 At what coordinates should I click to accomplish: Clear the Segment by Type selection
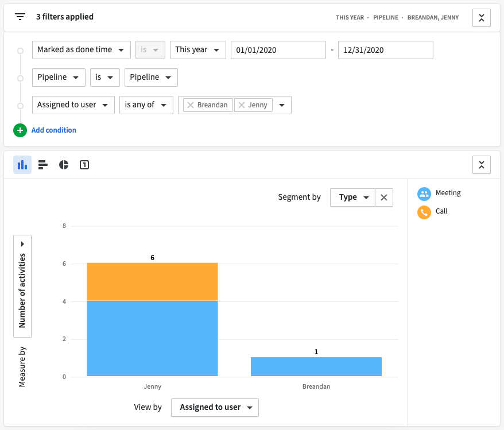click(384, 197)
